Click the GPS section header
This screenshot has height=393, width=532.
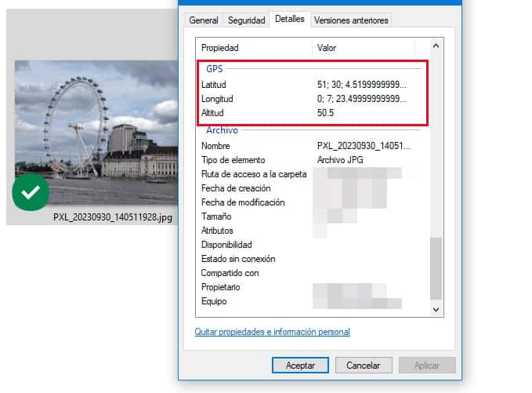coord(215,68)
